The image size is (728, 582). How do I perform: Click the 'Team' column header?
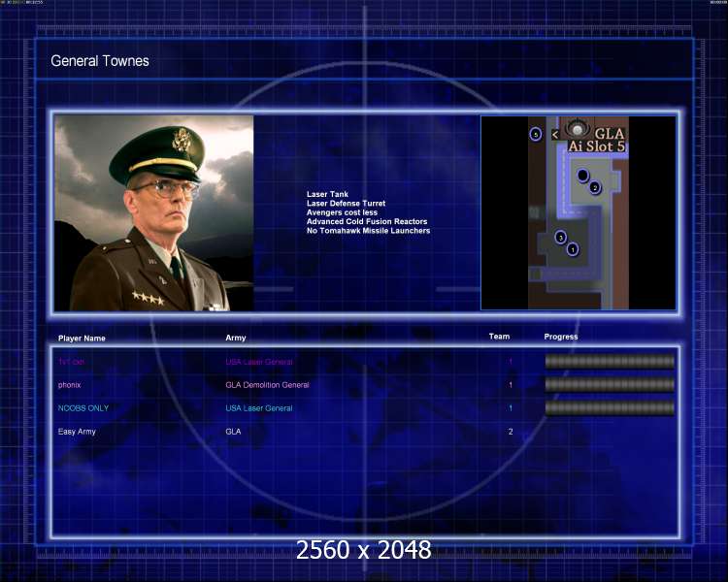(x=499, y=337)
